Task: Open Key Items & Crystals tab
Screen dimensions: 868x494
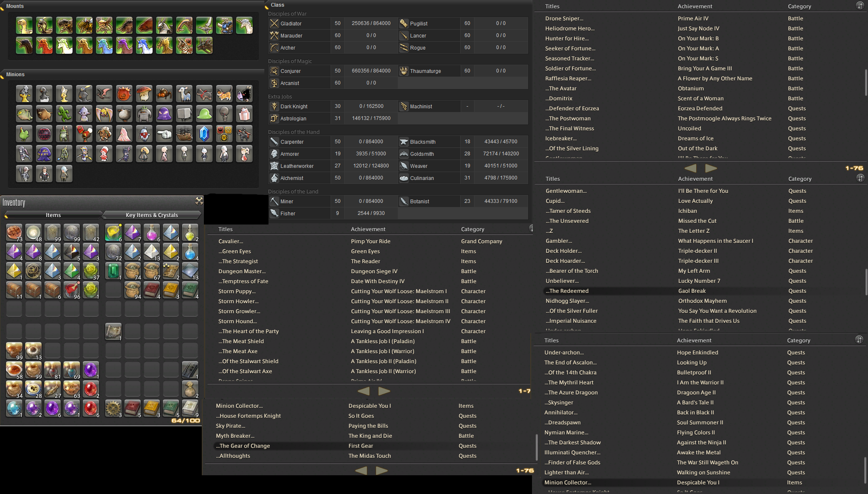Action: point(152,215)
